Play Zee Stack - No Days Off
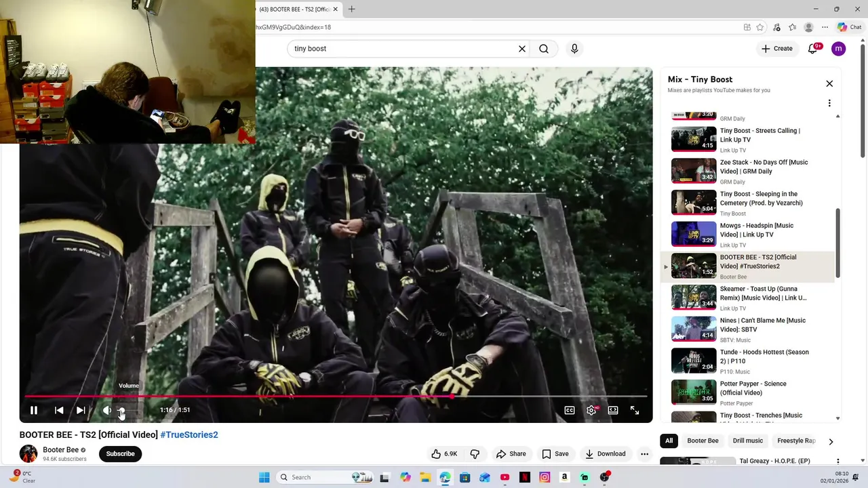The width and height of the screenshot is (868, 488). (748, 171)
